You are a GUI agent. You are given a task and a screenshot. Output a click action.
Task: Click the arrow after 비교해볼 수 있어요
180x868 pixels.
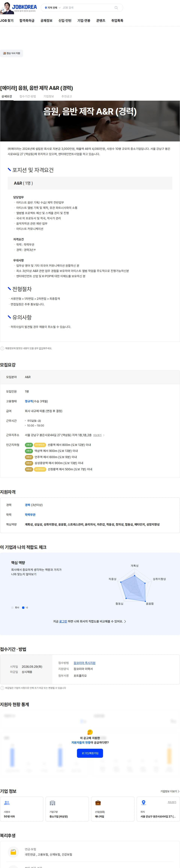[x=125, y=621]
